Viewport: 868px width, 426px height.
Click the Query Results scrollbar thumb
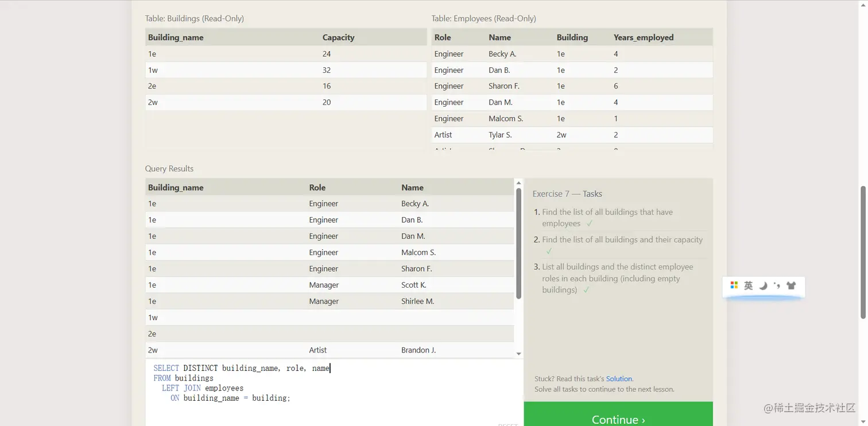coord(519,243)
